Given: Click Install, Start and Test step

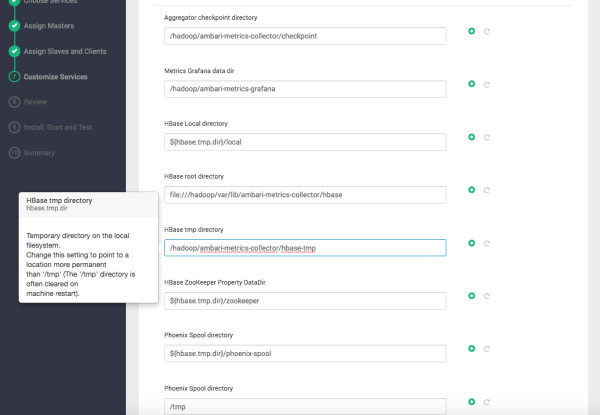Looking at the screenshot, I should point(59,127).
